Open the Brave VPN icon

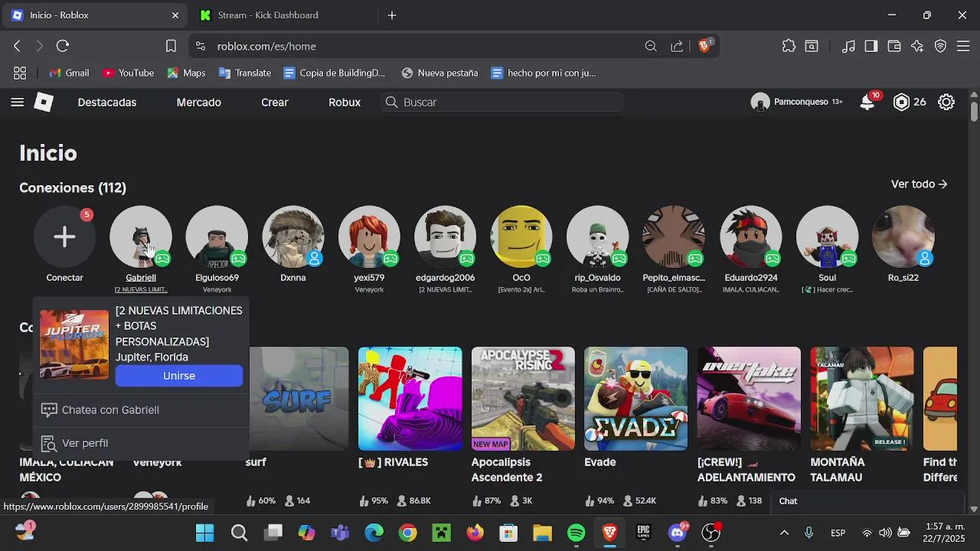[x=940, y=46]
